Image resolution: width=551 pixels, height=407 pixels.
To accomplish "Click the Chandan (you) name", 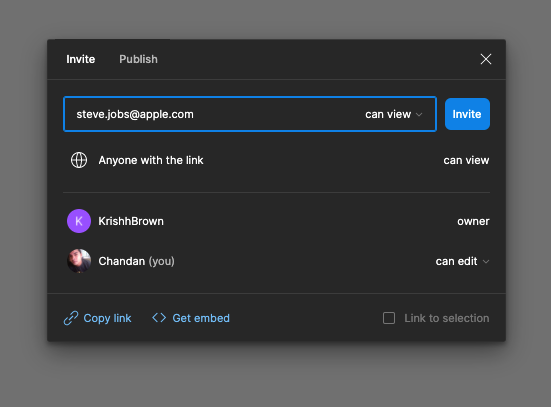I will click(136, 261).
